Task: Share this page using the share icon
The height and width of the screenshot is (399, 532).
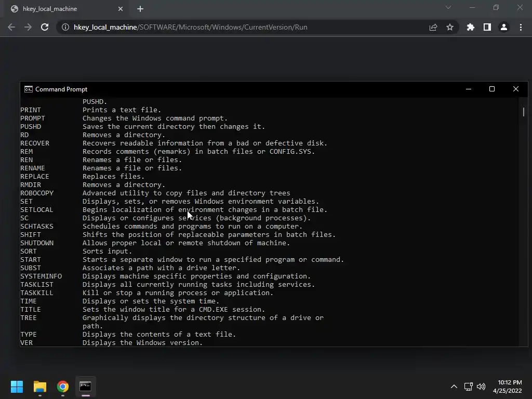Action: (x=433, y=27)
